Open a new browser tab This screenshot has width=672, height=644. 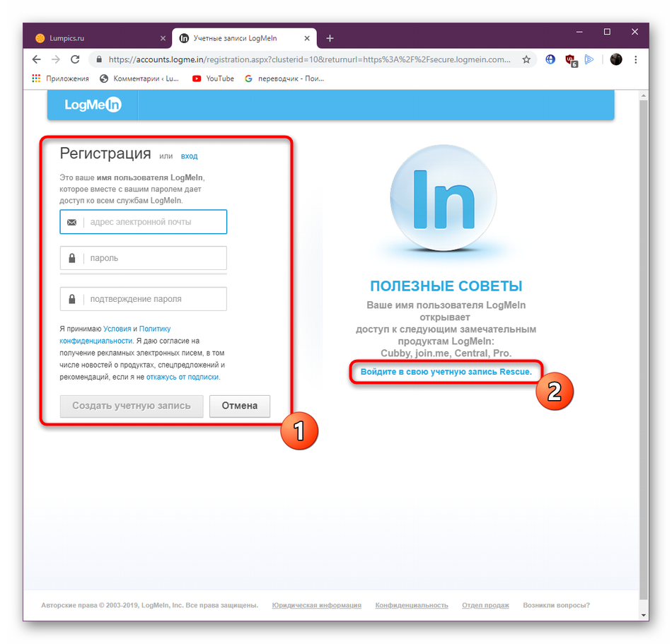[330, 38]
